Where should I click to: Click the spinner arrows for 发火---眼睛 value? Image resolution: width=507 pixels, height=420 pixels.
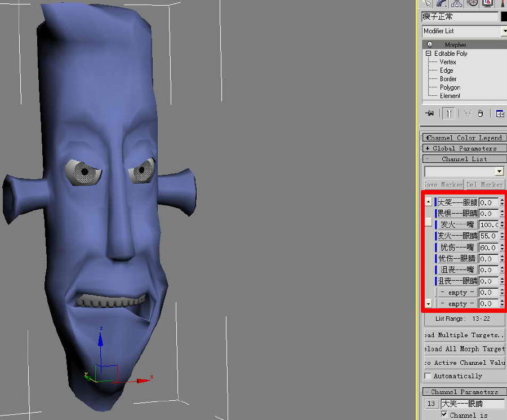coord(502,236)
